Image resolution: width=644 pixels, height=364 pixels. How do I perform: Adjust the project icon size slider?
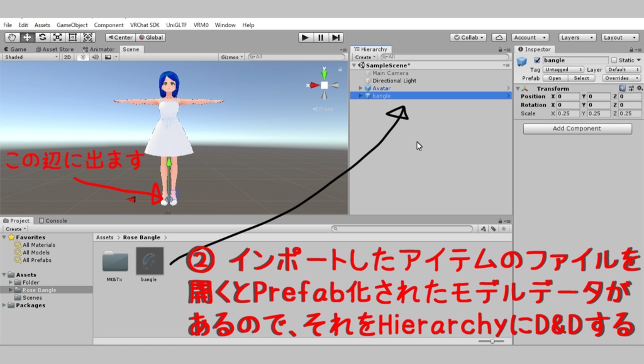pos(491,341)
